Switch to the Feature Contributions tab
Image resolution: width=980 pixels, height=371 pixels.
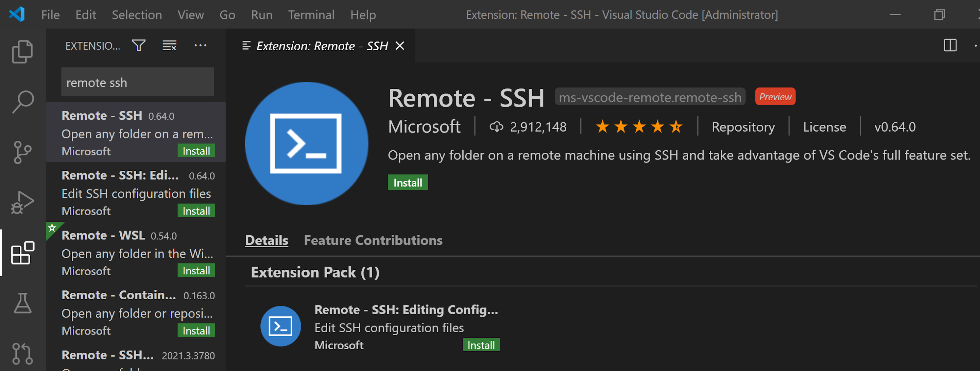point(373,240)
